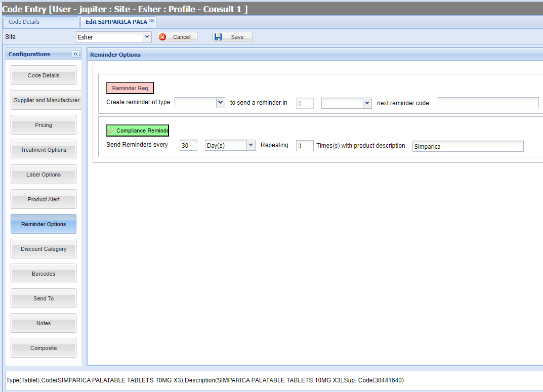The width and height of the screenshot is (543, 392).
Task: Click the Esher site text field
Action: pos(109,37)
